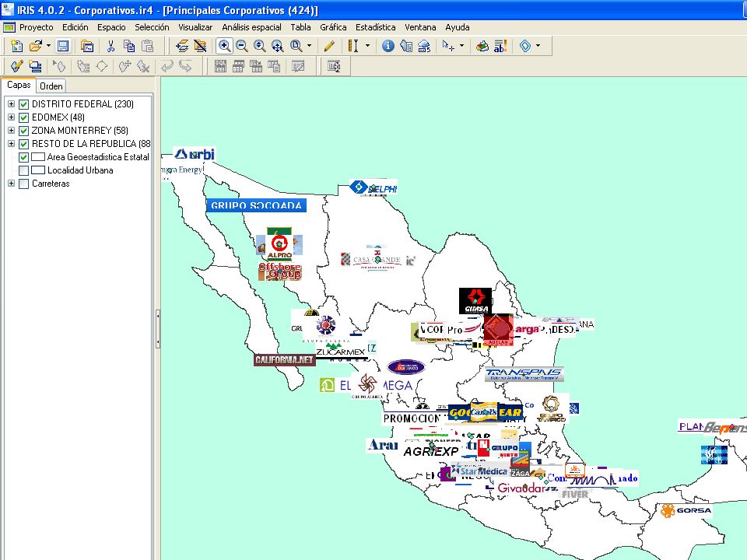Expand the Carreteras tree node
Image resolution: width=747 pixels, height=560 pixels.
11,184
